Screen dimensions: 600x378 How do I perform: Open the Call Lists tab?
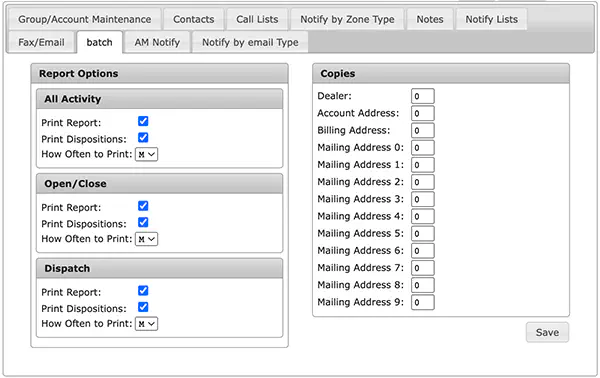click(x=257, y=19)
